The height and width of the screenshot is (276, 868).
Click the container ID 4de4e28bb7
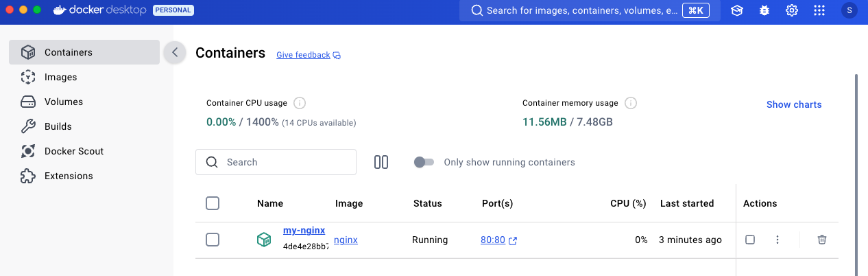click(306, 246)
